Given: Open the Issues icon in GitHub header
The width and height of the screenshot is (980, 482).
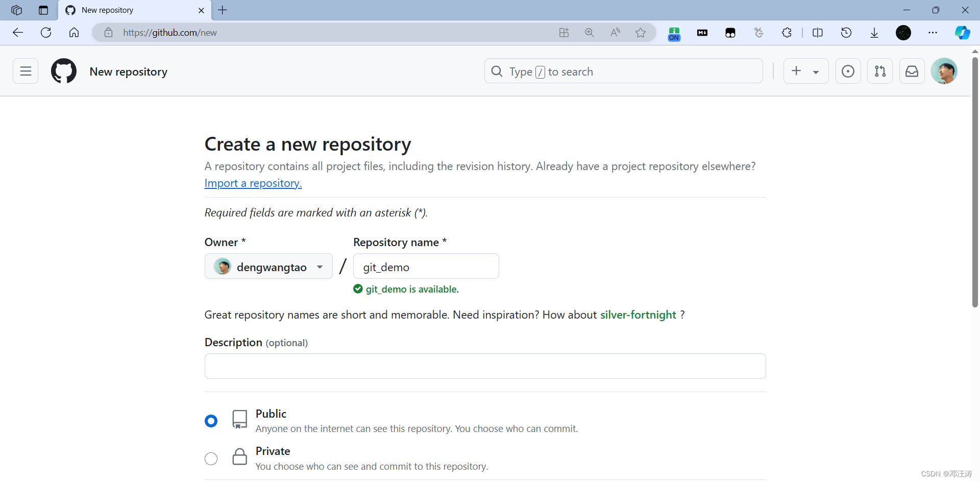Looking at the screenshot, I should [x=848, y=71].
